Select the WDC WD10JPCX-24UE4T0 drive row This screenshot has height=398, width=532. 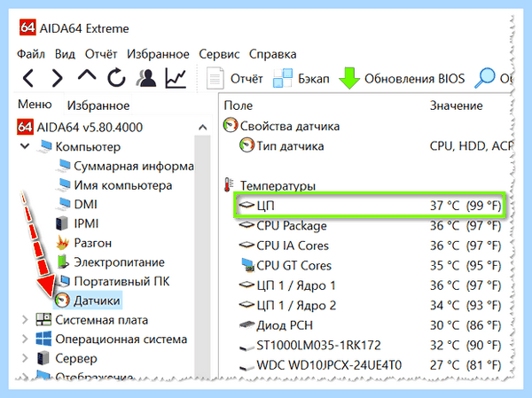(x=370, y=365)
